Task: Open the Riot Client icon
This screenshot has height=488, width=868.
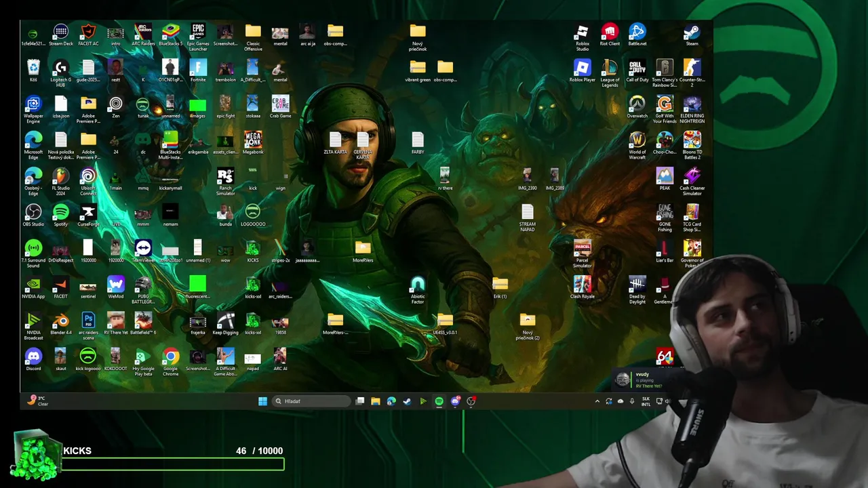Action: [x=610, y=35]
